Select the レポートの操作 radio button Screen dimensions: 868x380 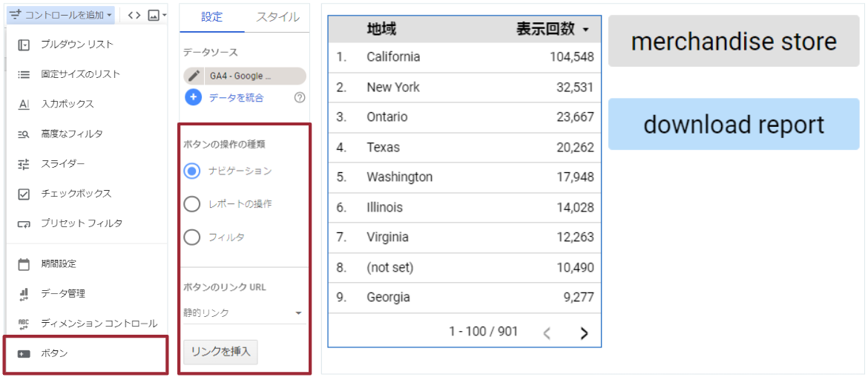coord(192,204)
